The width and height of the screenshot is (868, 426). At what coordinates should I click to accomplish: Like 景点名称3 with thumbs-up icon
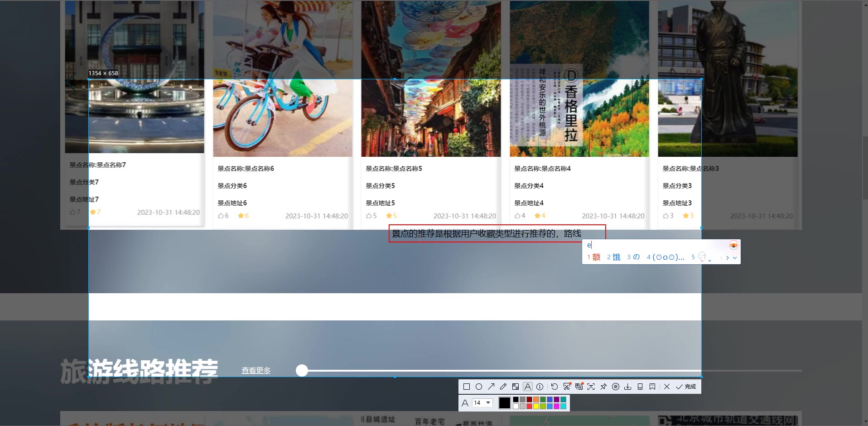click(665, 216)
